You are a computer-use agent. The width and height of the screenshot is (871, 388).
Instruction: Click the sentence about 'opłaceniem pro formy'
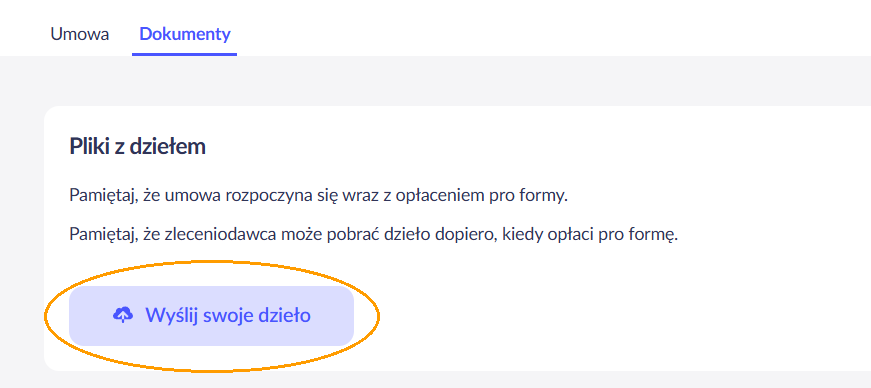click(318, 196)
